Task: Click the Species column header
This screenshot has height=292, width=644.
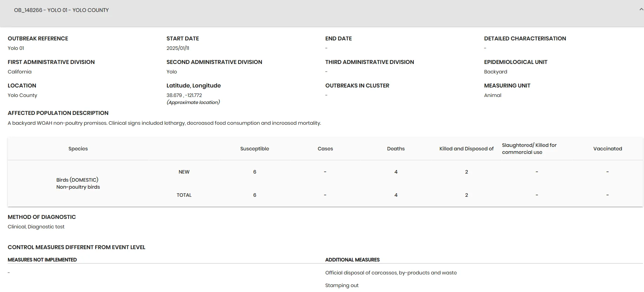Action: pyautogui.click(x=78, y=149)
